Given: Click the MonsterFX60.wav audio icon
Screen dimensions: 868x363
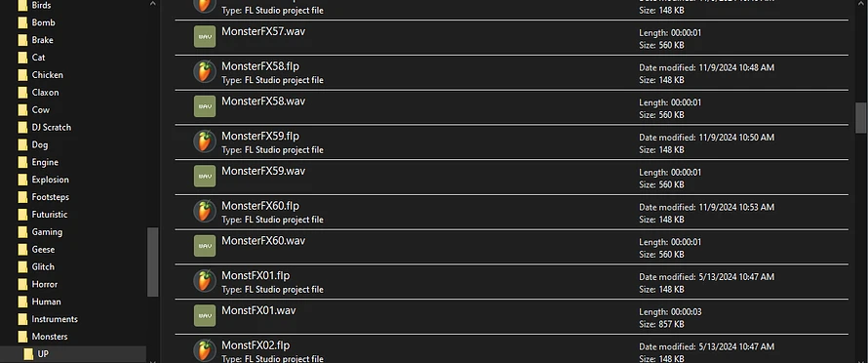Looking at the screenshot, I should point(204,247).
